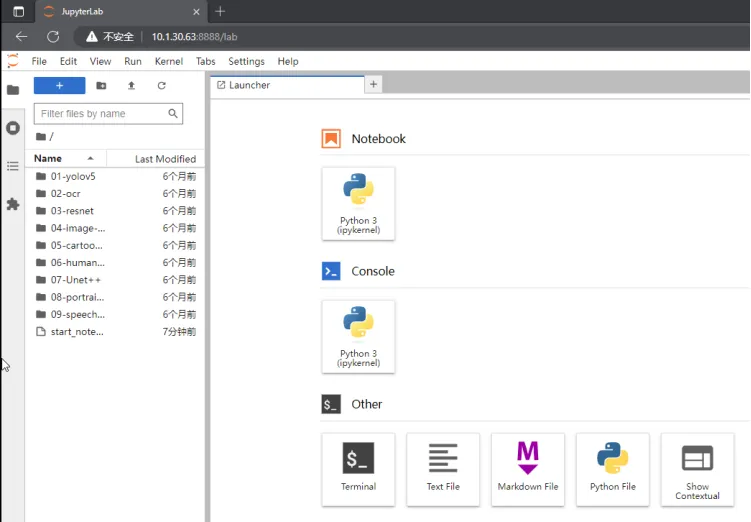Open a new browser tab
Image resolution: width=751 pixels, height=522 pixels.
coord(220,11)
